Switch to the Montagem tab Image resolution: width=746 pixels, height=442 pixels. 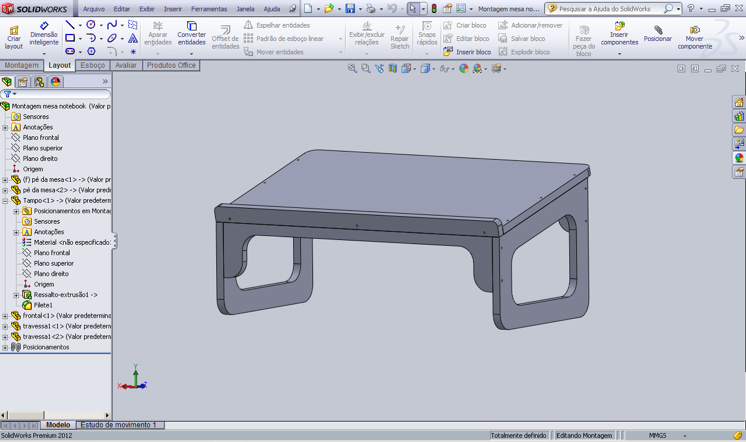point(21,65)
